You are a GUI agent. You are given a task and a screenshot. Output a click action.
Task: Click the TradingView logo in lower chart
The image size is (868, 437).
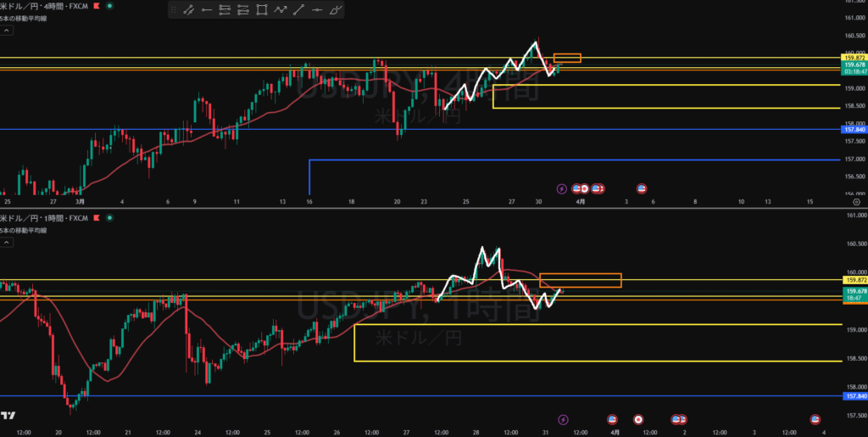pos(8,415)
